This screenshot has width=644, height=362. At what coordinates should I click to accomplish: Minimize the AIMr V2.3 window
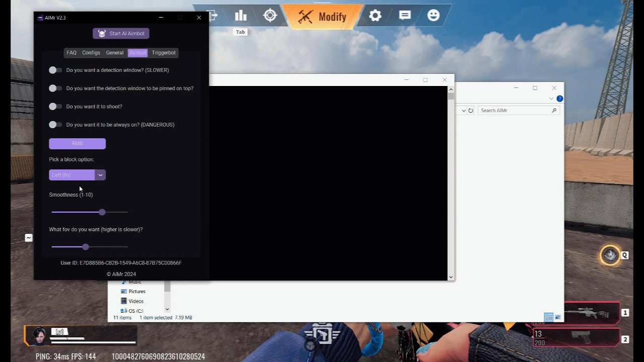161,18
